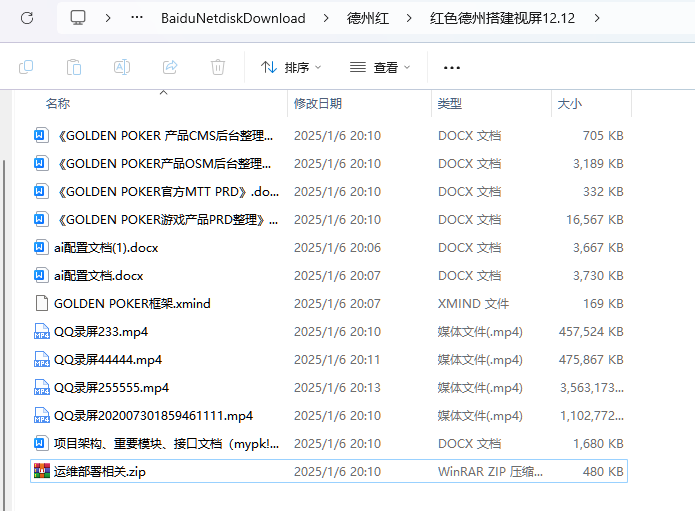Select 运维部署相关.zip file
The width and height of the screenshot is (695, 511).
pyautogui.click(x=329, y=471)
